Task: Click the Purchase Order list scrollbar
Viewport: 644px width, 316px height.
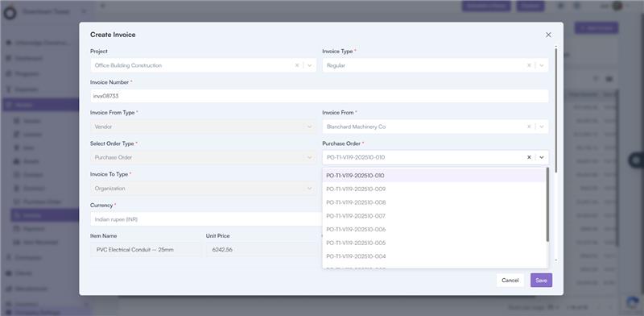Action: pyautogui.click(x=547, y=205)
